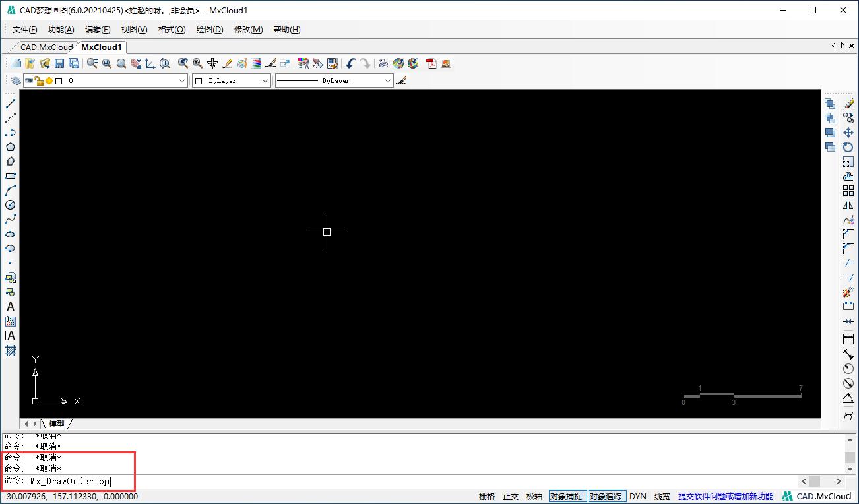
Task: Open the Hatch fill tool
Action: tap(11, 350)
